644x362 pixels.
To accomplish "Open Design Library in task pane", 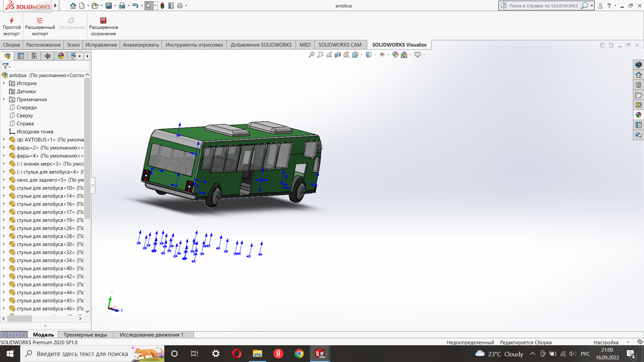I will coord(639,85).
